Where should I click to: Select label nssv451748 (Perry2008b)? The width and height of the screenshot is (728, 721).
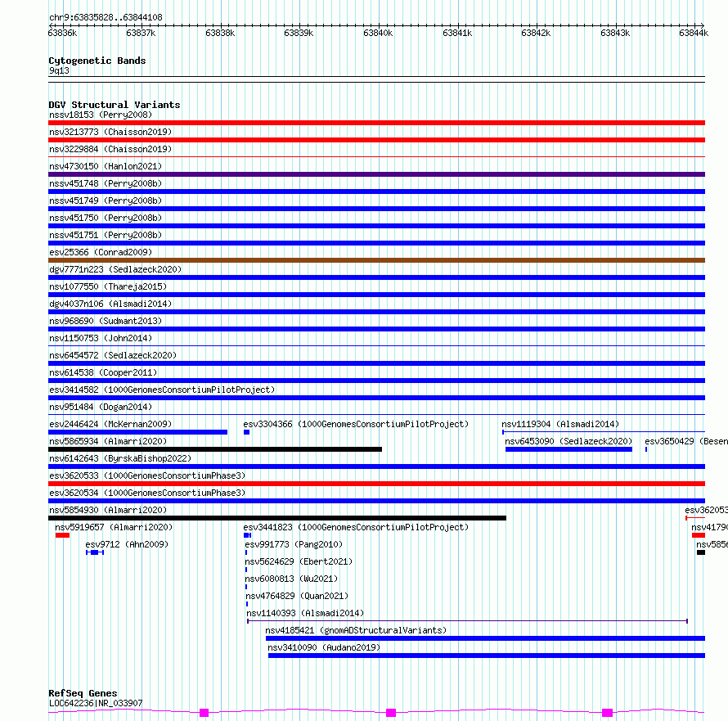pos(106,183)
